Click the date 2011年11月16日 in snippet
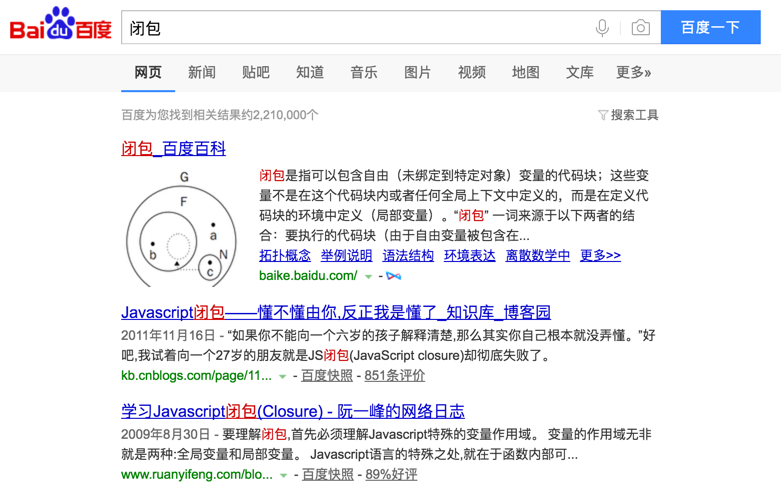The width and height of the screenshot is (781, 490). (x=168, y=336)
